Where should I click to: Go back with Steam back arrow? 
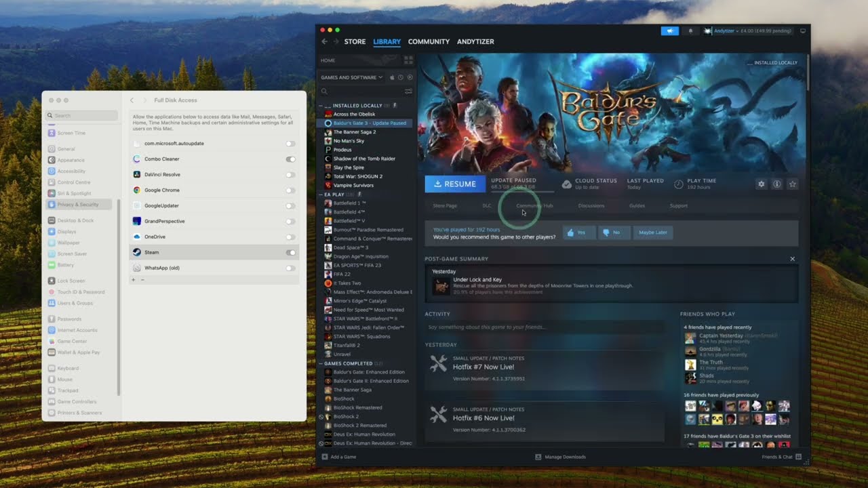324,41
